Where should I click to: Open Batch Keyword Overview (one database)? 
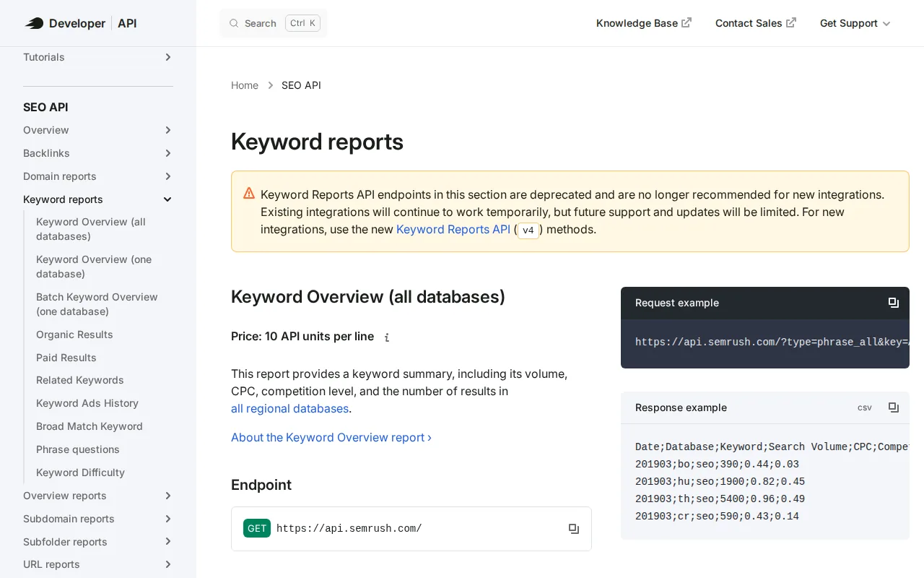pos(97,304)
